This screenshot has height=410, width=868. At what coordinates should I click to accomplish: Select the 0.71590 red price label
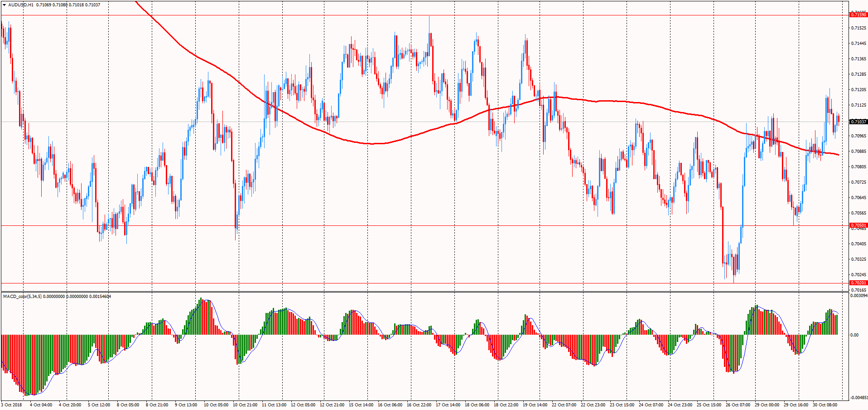click(x=858, y=15)
